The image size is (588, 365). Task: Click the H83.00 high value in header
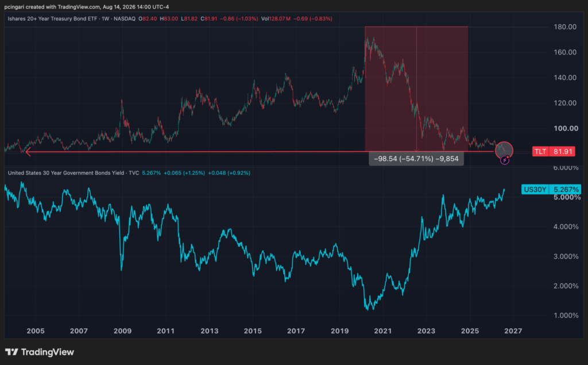tap(169, 18)
